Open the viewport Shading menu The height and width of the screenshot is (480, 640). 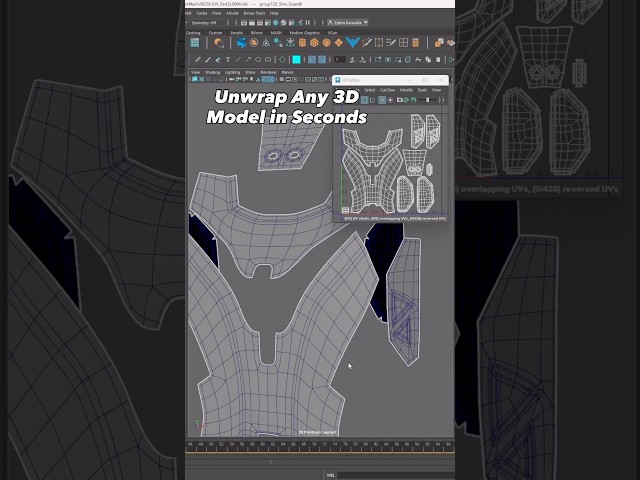point(212,72)
